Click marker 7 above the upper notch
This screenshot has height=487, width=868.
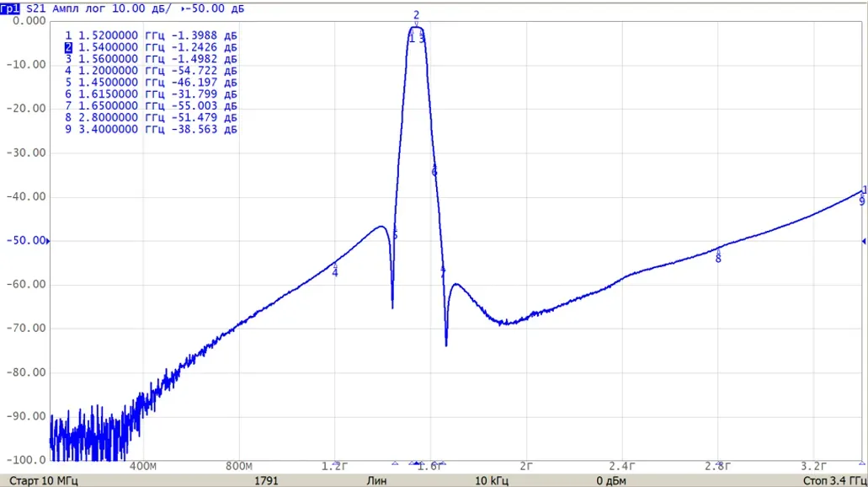click(x=443, y=271)
